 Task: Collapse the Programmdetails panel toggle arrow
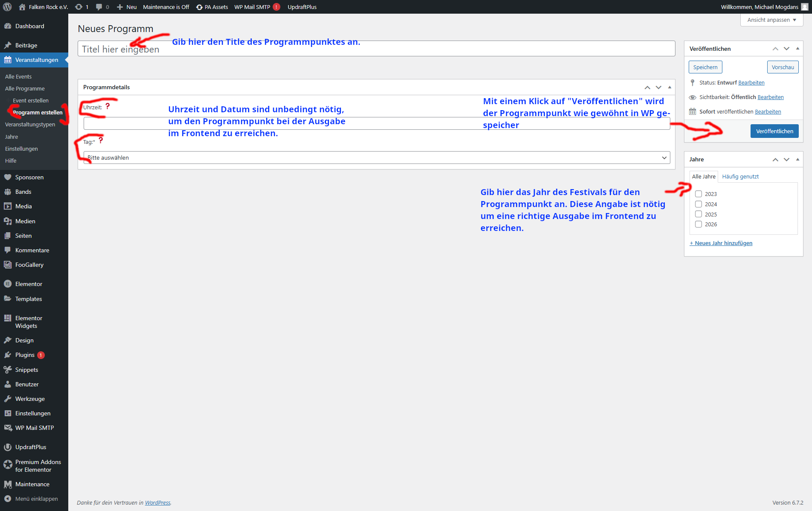tap(669, 87)
